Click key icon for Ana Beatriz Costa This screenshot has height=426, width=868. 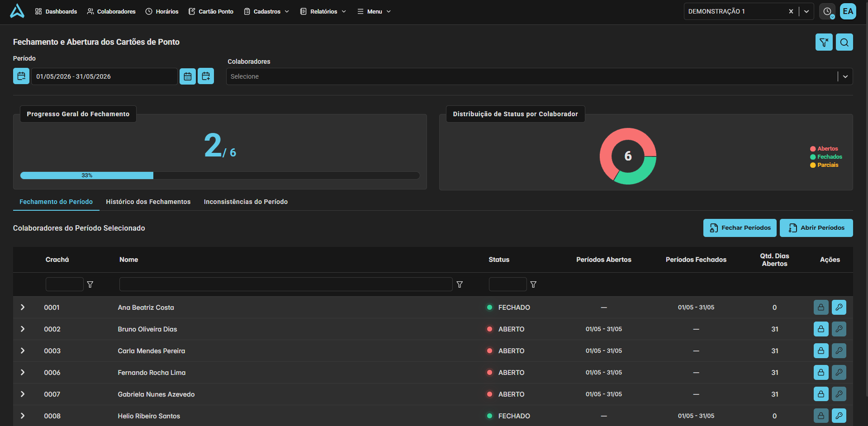(839, 307)
